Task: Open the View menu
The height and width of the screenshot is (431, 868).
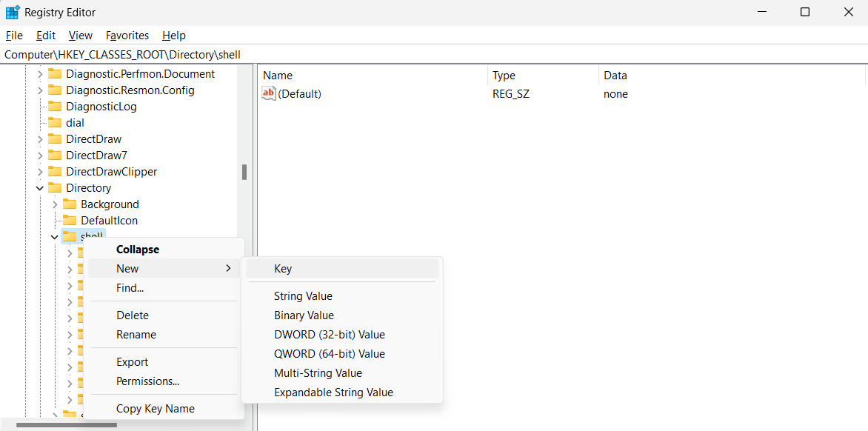Action: coord(80,35)
